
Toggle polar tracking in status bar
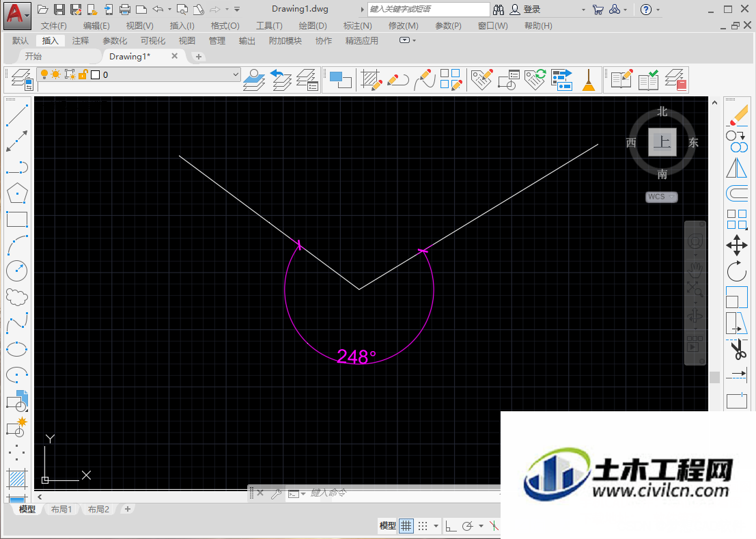pyautogui.click(x=467, y=525)
